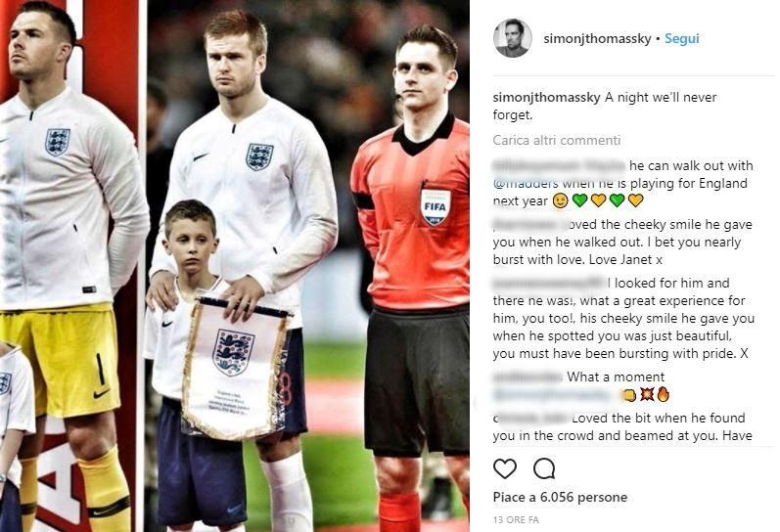The width and height of the screenshot is (780, 532).
Task: Click the winking face emoji in the first comment
Action: tap(560, 200)
